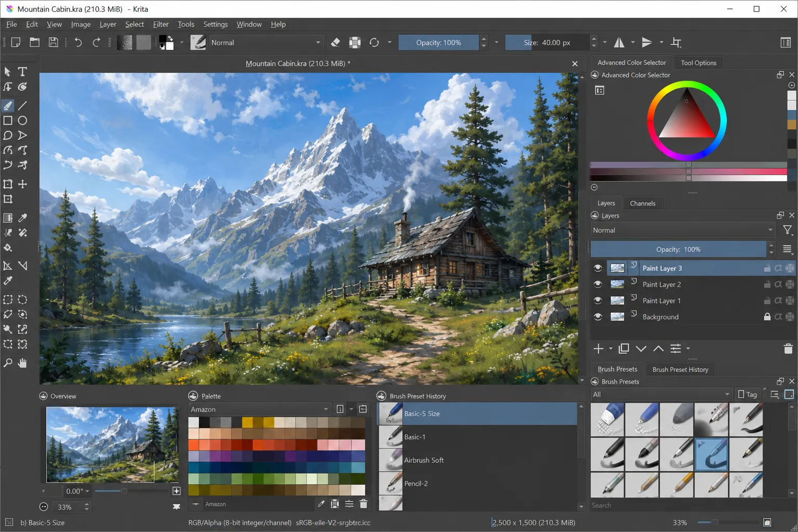Select the Rectangular Selection tool
This screenshot has height=532, width=798.
pyautogui.click(x=8, y=300)
